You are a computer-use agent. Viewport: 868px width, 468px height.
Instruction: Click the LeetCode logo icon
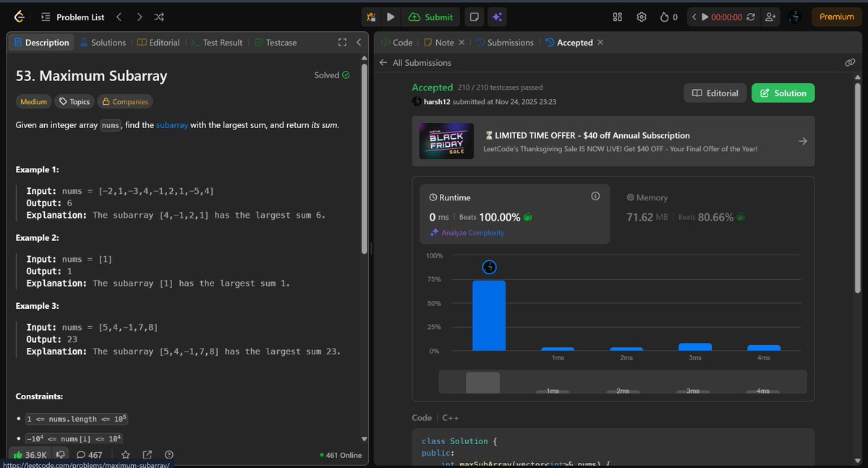coord(19,17)
